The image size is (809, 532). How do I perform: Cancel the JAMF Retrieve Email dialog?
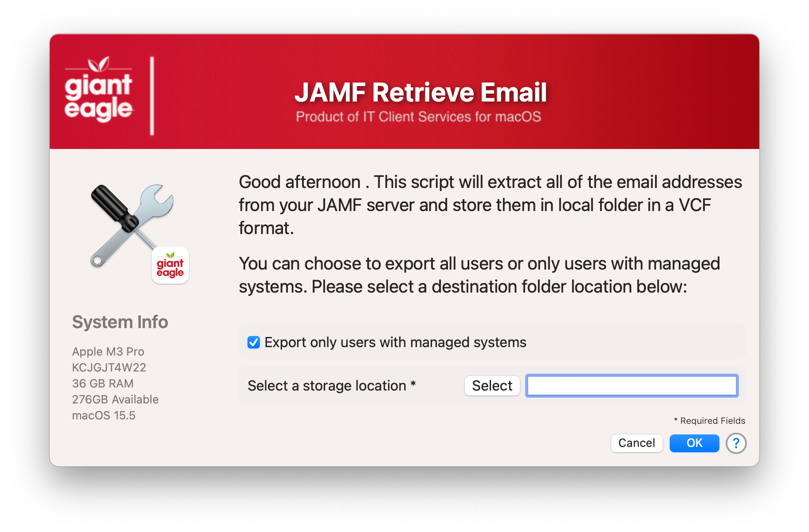pyautogui.click(x=636, y=443)
